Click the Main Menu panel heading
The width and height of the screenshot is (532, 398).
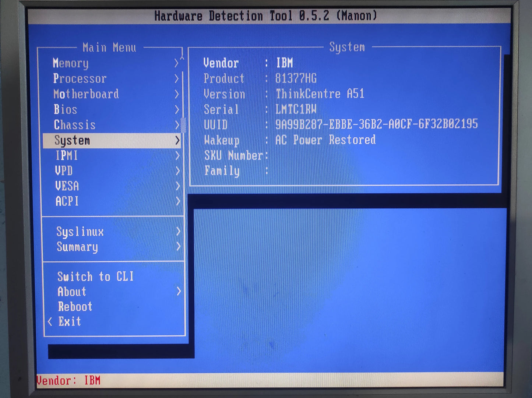click(109, 47)
